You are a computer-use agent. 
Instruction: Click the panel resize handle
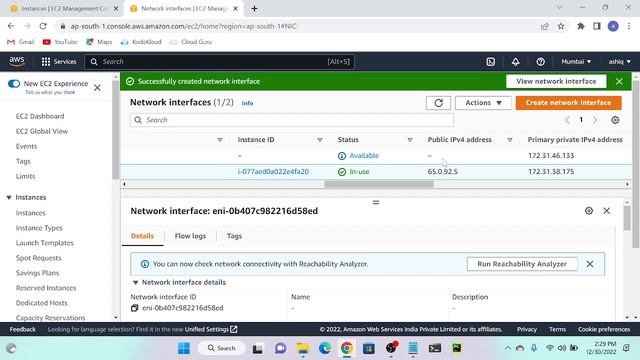(x=376, y=202)
